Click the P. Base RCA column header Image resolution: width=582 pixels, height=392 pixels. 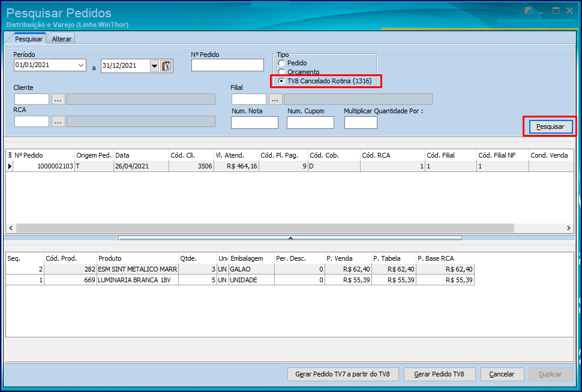click(445, 258)
